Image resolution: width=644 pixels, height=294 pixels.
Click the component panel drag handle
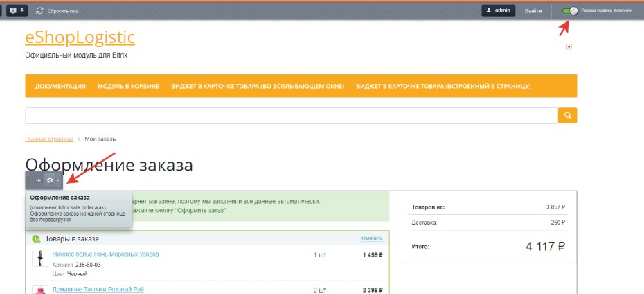[28, 180]
